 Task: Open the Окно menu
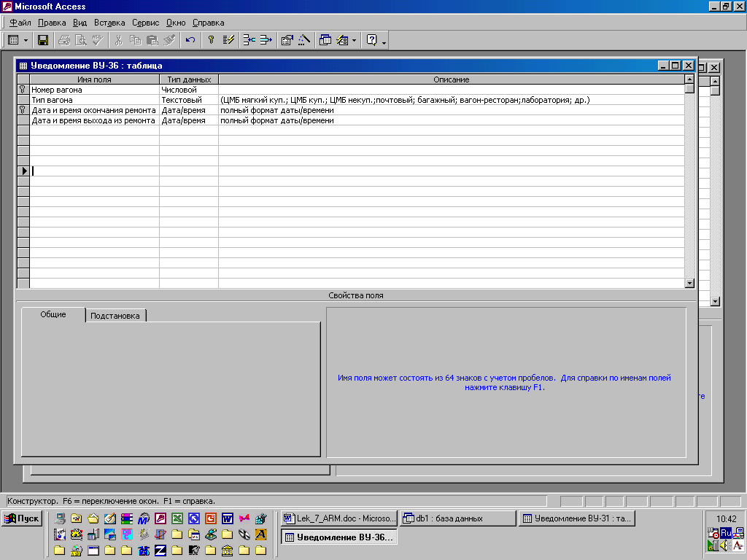point(176,23)
